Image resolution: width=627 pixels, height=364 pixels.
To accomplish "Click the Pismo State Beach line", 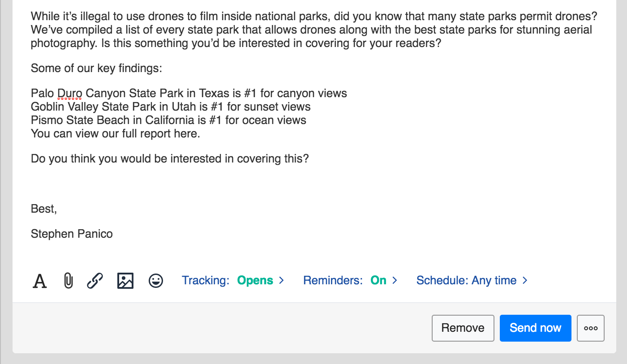I will pyautogui.click(x=168, y=120).
